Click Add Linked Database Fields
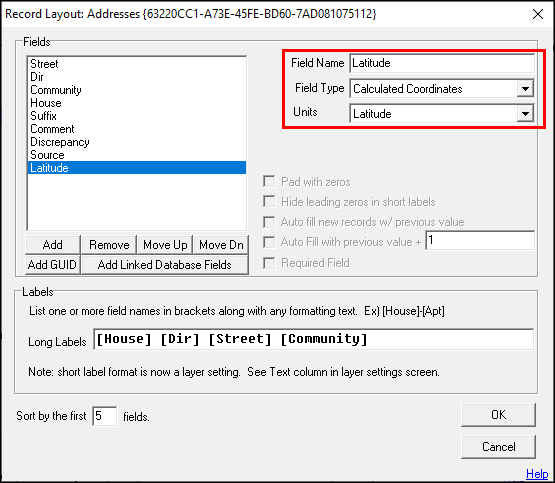555x483 pixels. (165, 265)
